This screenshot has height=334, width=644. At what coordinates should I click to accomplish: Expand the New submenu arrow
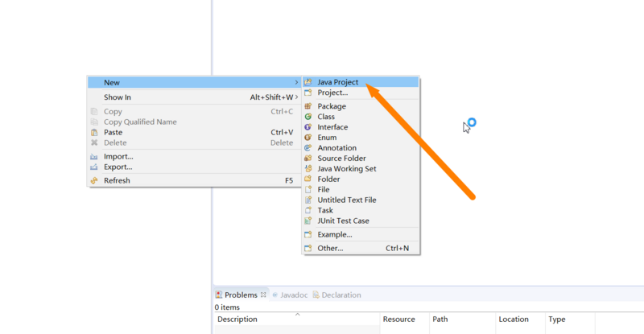click(296, 83)
